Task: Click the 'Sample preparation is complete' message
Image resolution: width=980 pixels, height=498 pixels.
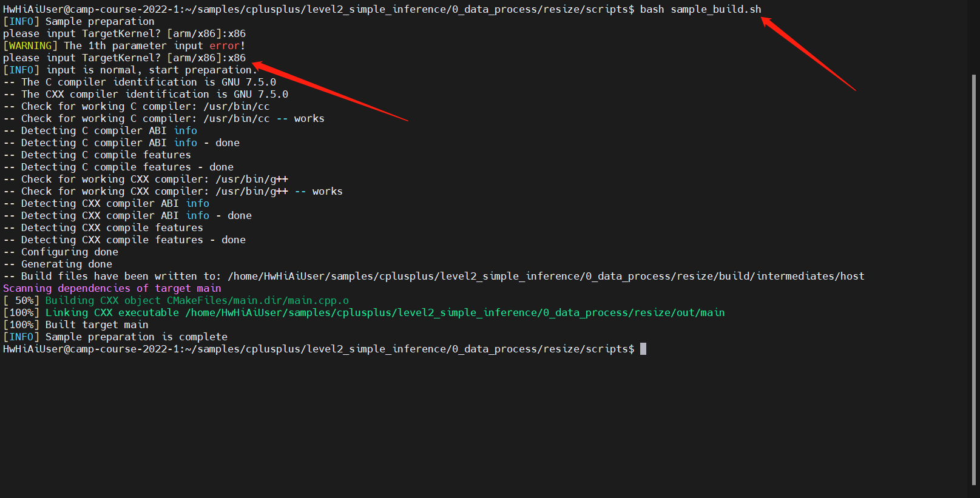Action: (137, 337)
